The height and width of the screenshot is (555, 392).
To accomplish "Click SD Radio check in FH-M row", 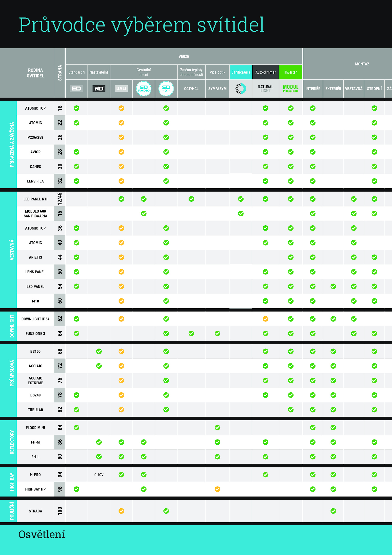I will (144, 442).
